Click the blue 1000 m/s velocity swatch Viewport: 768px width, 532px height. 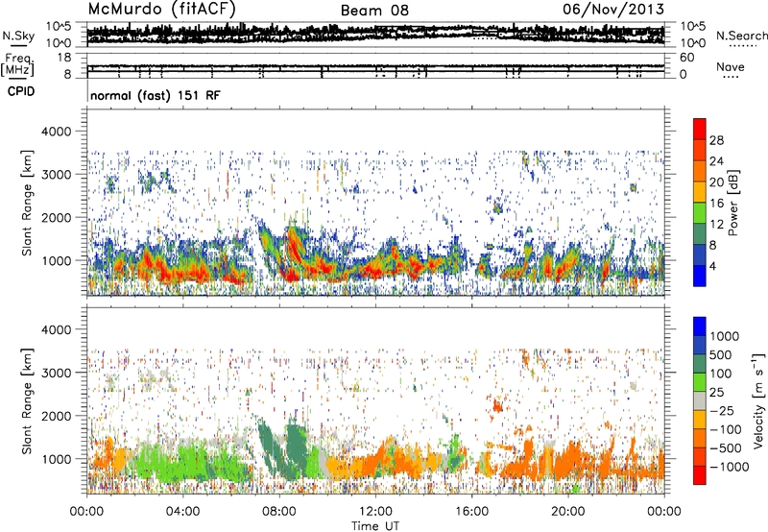[x=700, y=326]
